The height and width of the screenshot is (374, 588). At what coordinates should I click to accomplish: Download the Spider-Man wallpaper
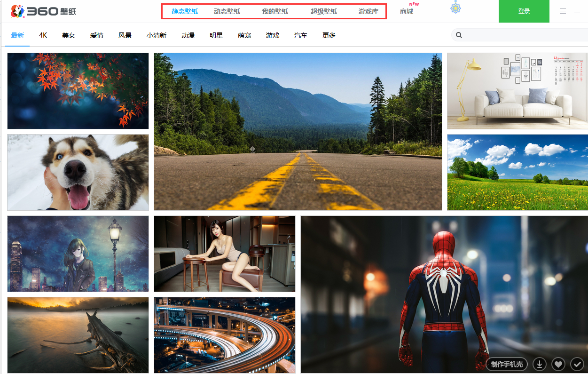(x=540, y=364)
